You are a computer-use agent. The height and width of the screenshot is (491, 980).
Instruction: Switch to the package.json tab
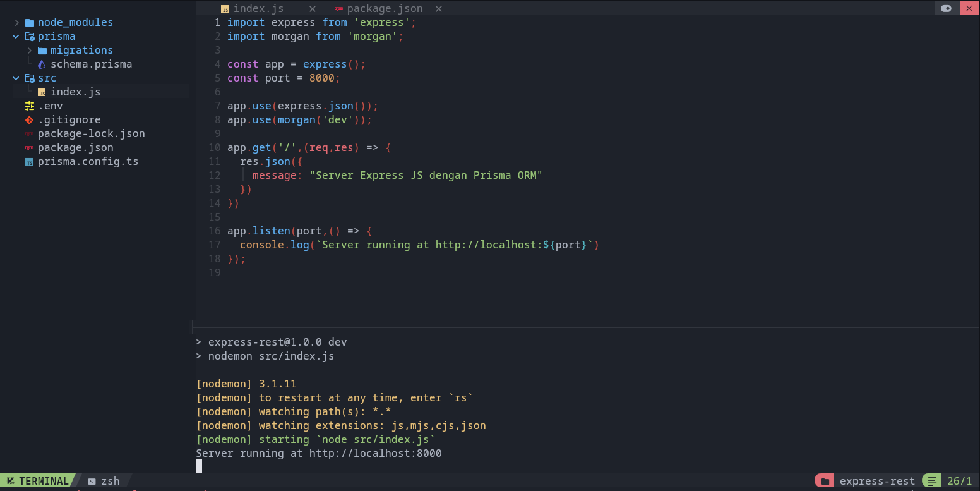(x=384, y=9)
